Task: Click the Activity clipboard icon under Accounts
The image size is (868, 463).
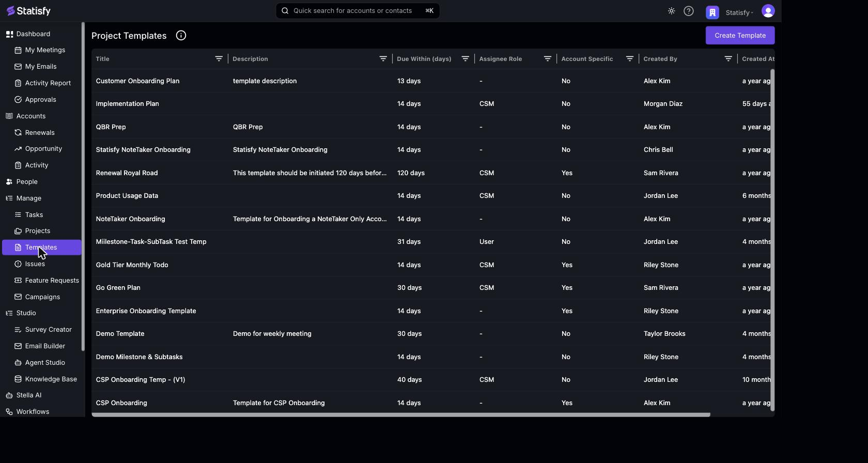Action: tap(18, 165)
